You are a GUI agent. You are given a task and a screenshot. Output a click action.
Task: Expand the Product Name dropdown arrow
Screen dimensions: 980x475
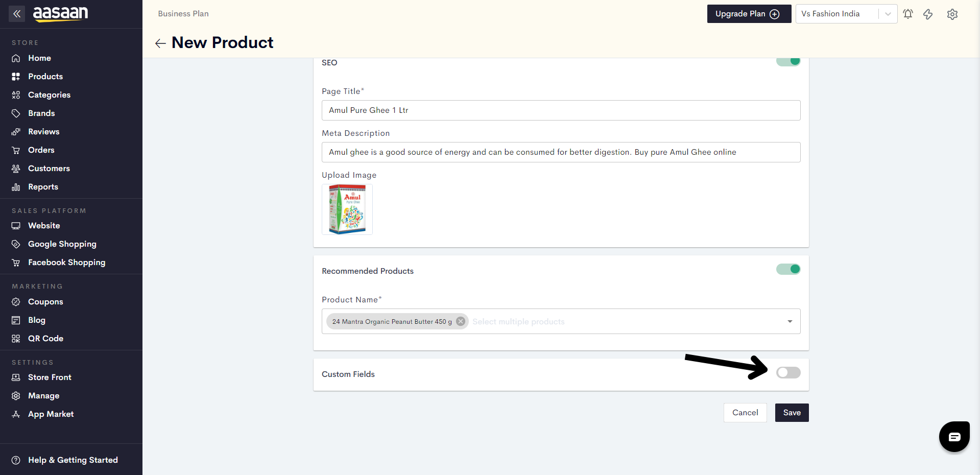coord(790,321)
